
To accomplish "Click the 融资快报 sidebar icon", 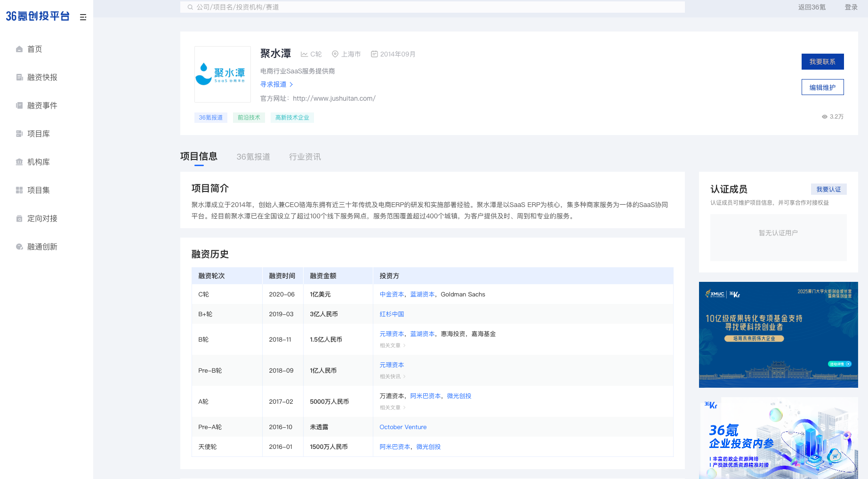I will [19, 77].
